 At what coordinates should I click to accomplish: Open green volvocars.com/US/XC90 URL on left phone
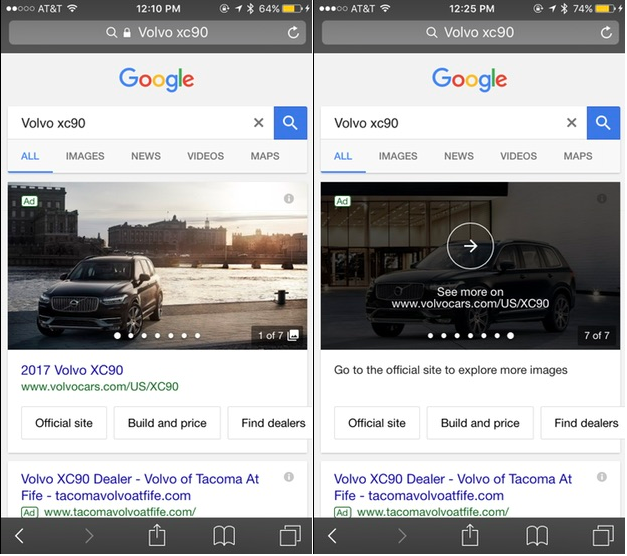click(x=100, y=386)
